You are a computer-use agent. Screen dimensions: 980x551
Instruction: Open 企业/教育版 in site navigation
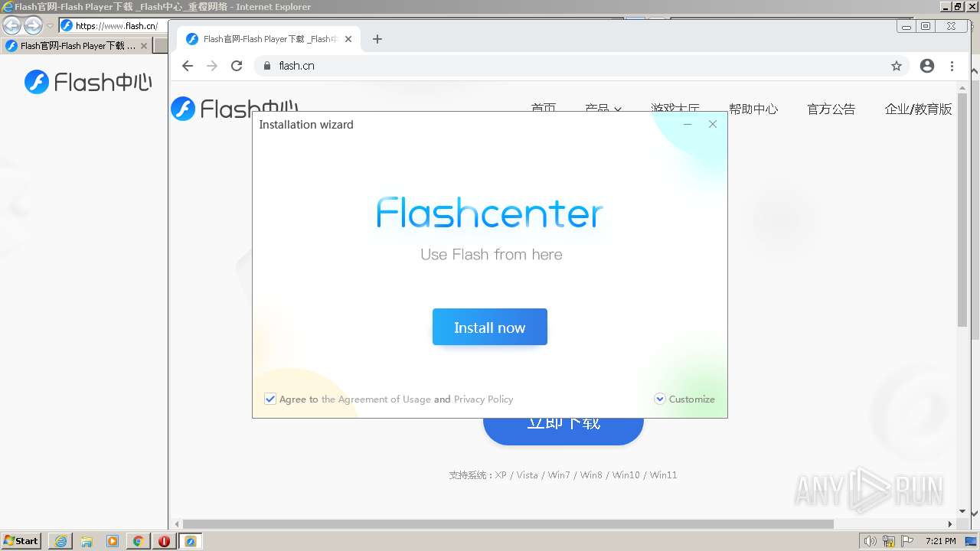[918, 109]
